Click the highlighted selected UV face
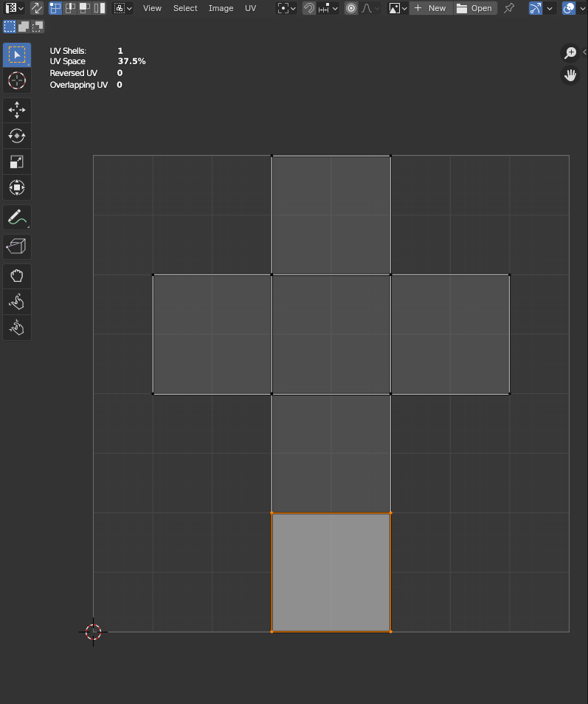This screenshot has height=704, width=588. point(331,573)
